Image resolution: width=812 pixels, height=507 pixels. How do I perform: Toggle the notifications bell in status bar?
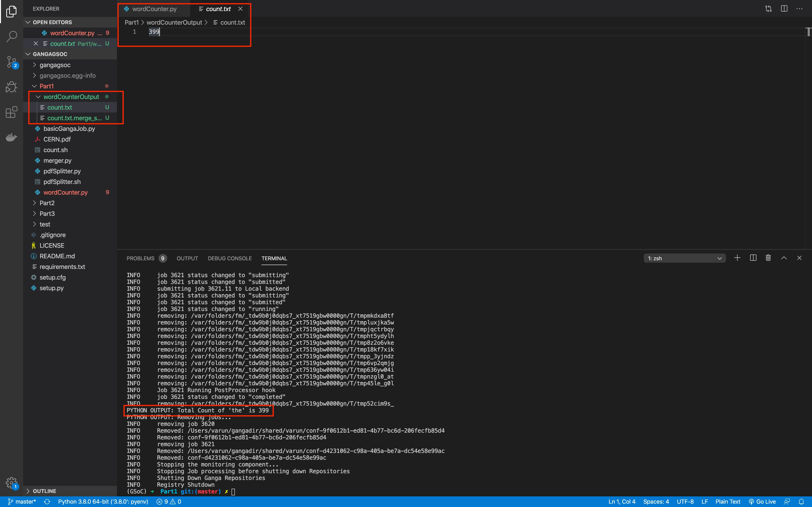801,502
